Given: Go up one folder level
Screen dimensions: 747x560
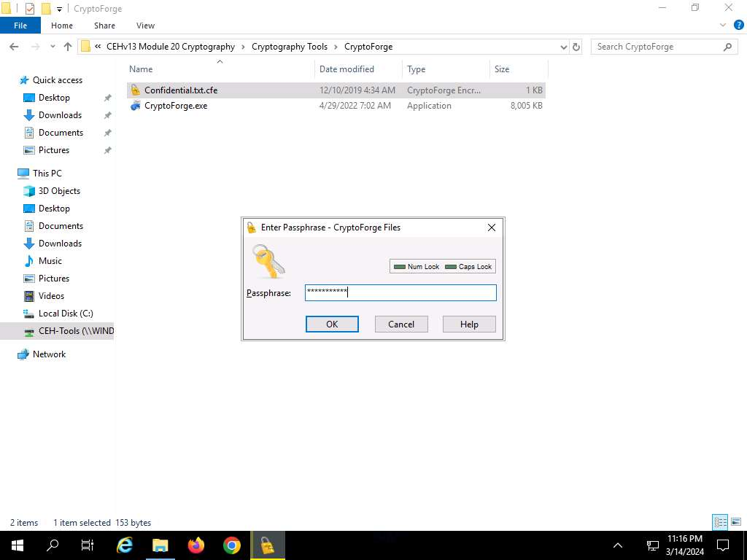Looking at the screenshot, I should pos(68,47).
